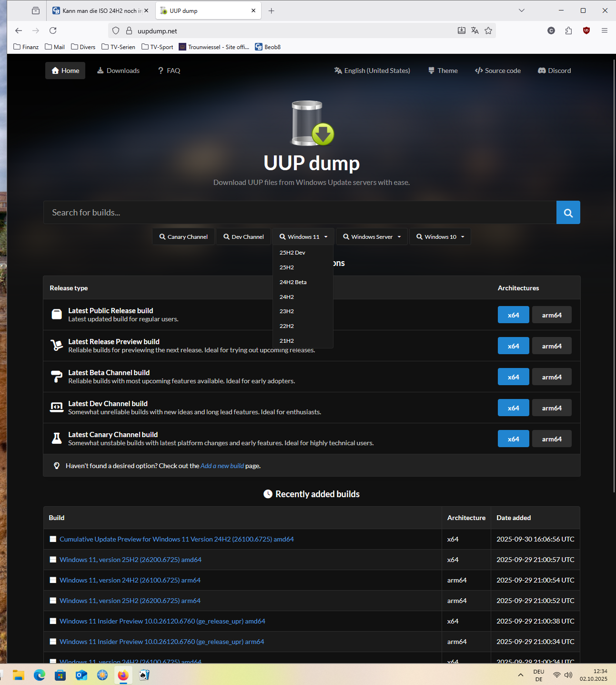Go to the Home nav item
The width and height of the screenshot is (616, 685).
(x=65, y=71)
